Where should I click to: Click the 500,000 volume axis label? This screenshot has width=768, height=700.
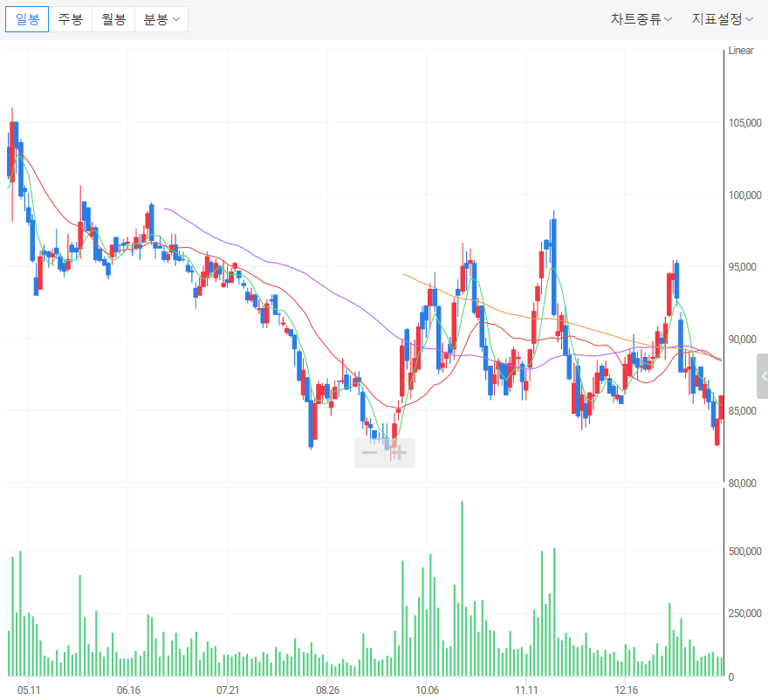745,551
